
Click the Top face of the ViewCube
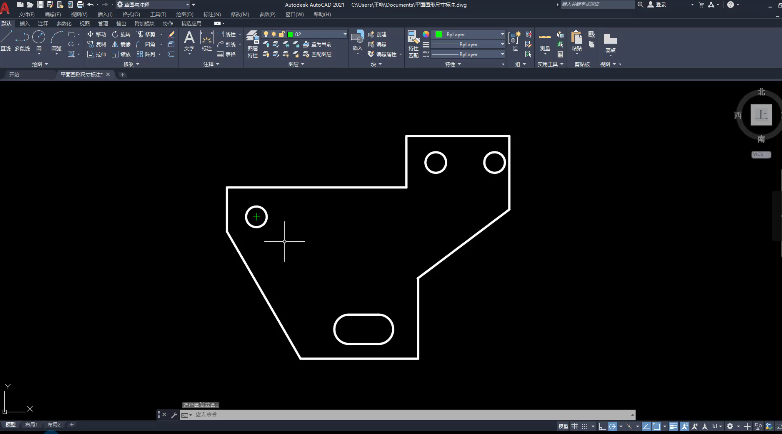(x=761, y=115)
